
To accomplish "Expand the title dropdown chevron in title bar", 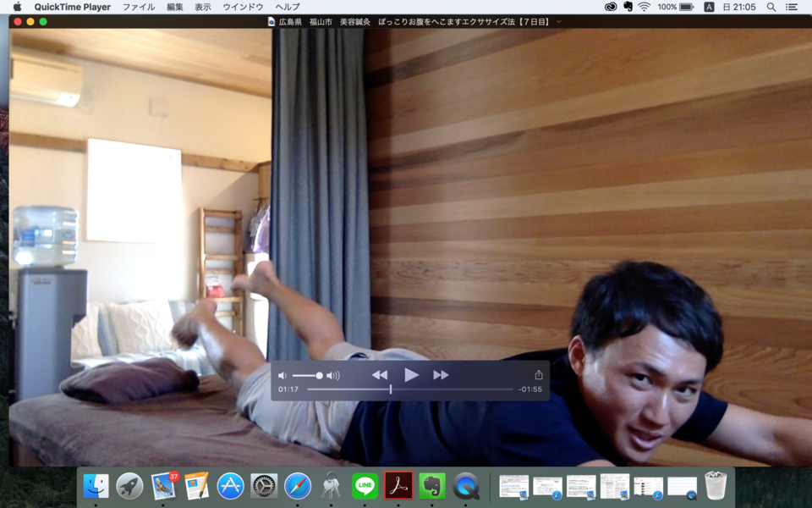I will (x=559, y=21).
